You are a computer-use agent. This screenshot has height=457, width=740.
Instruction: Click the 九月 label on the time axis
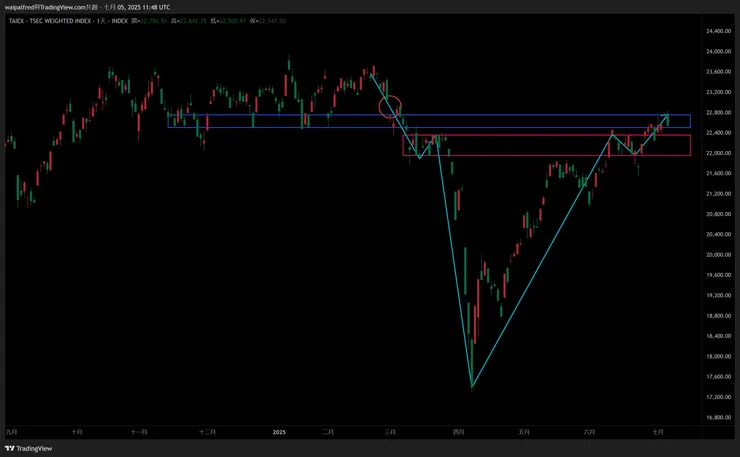[11, 432]
